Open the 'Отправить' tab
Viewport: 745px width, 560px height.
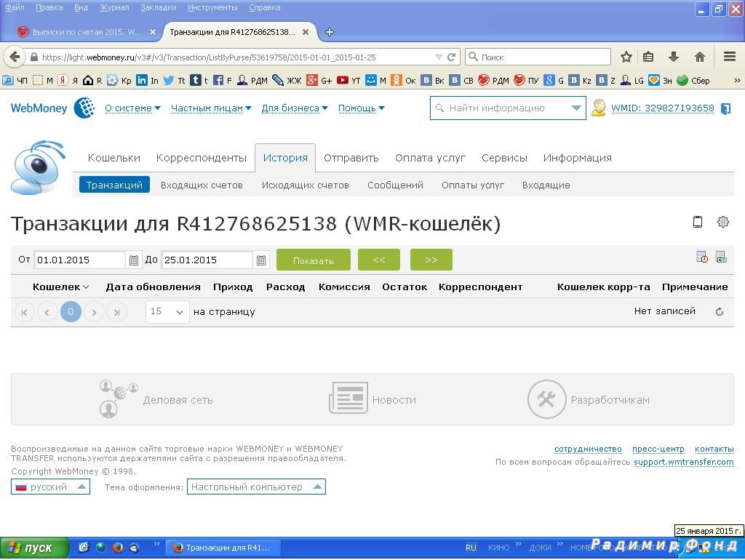click(x=351, y=158)
